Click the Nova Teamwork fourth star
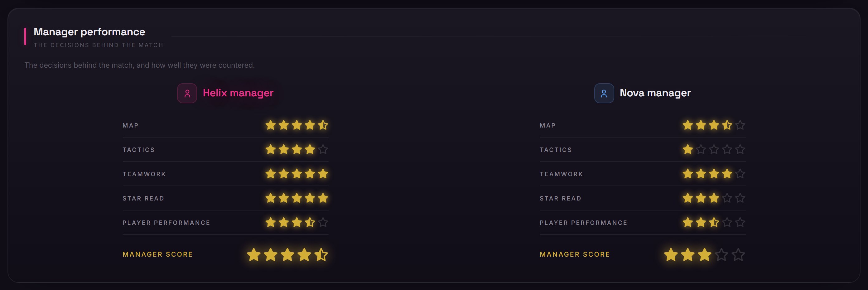This screenshot has height=290, width=868. (x=727, y=174)
